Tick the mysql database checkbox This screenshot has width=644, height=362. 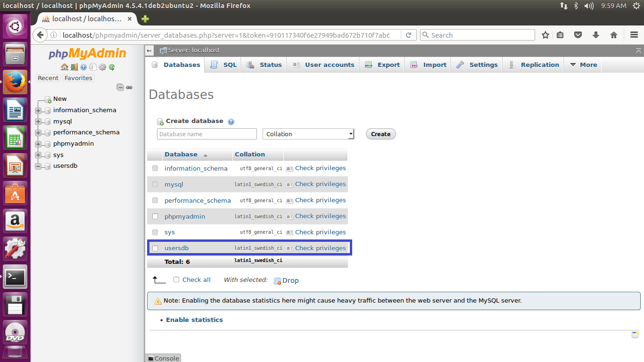pos(155,184)
